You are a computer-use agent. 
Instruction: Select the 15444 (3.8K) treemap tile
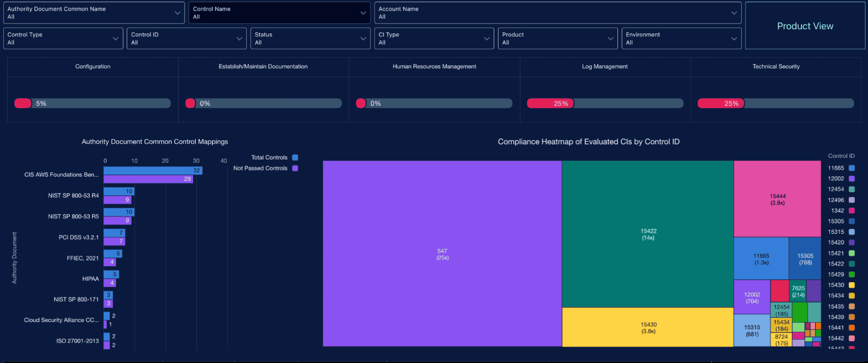pos(777,199)
